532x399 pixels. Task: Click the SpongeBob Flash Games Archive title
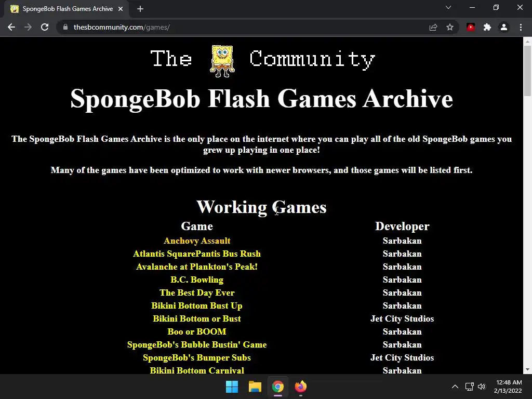pyautogui.click(x=261, y=99)
